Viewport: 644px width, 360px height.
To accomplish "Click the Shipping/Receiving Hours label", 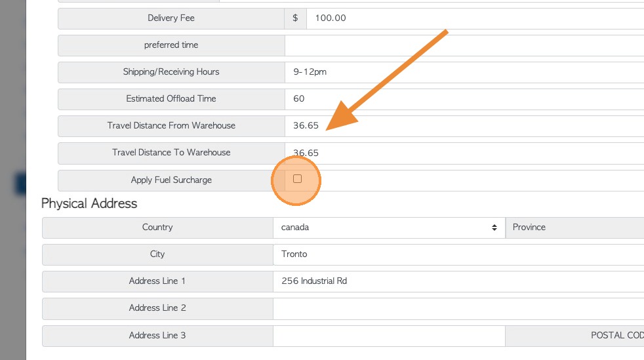I will pos(171,72).
